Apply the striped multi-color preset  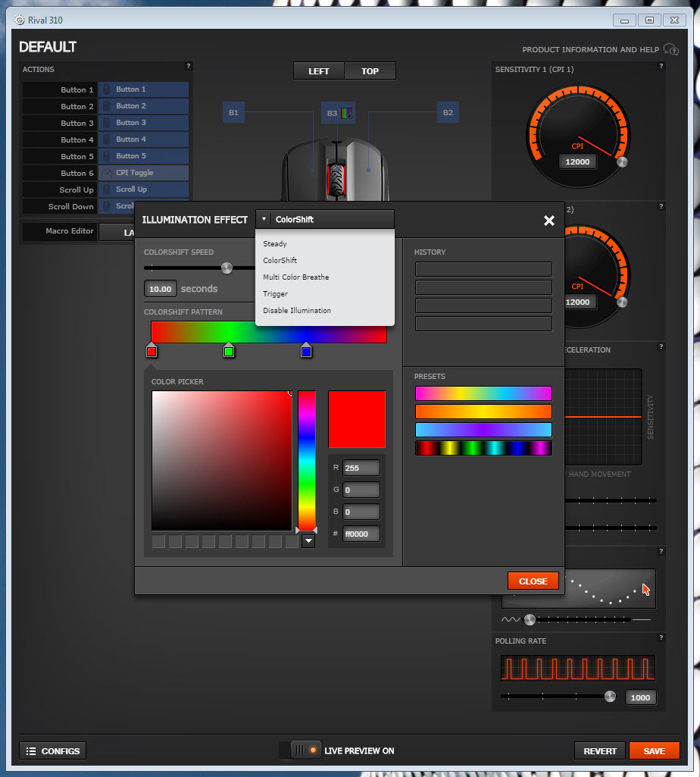coord(483,448)
